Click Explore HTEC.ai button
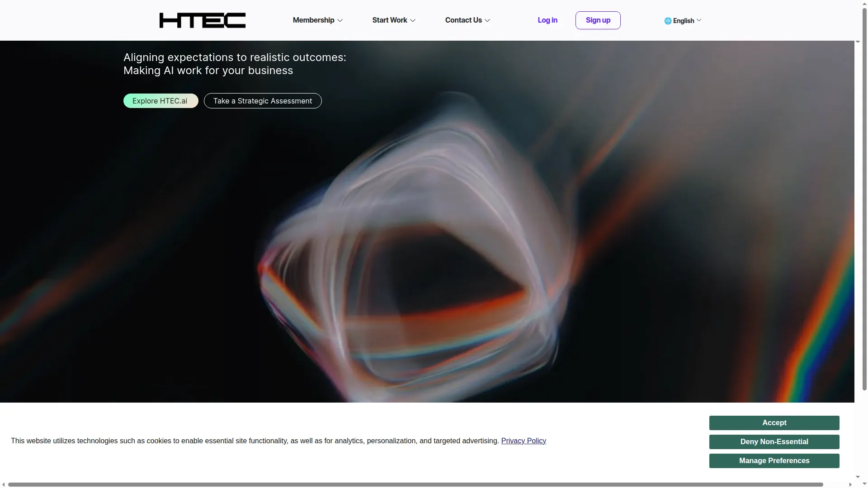Screen dimensions: 868x488 (x=160, y=101)
